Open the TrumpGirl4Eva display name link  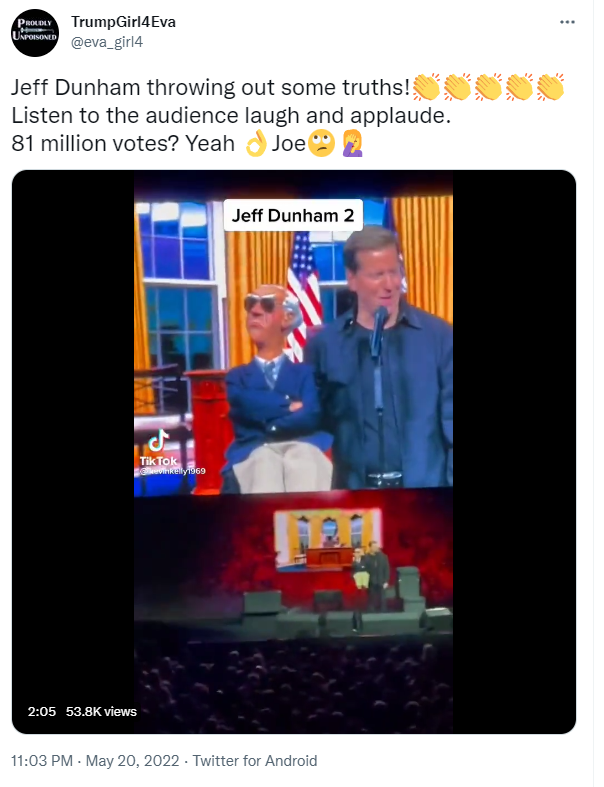tap(124, 22)
